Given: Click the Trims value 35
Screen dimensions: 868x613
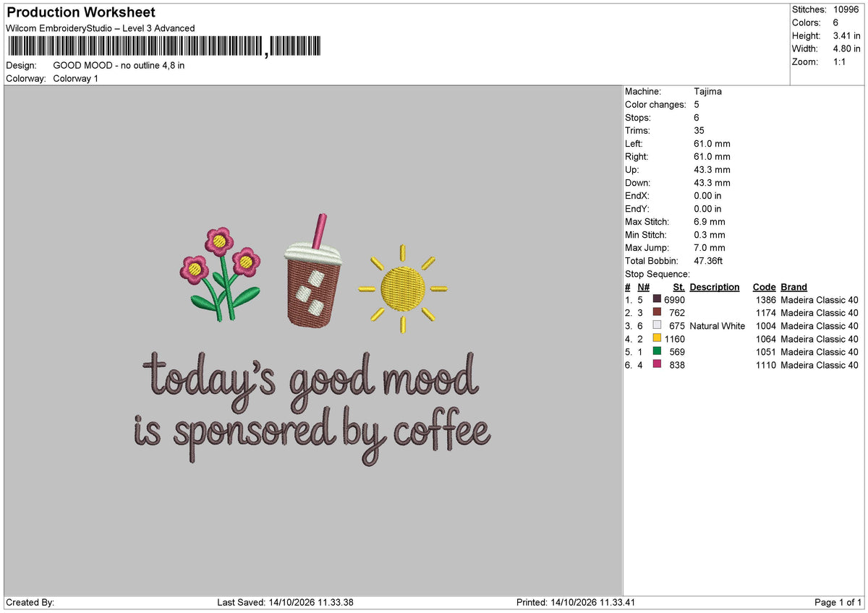Looking at the screenshot, I should click(699, 130).
